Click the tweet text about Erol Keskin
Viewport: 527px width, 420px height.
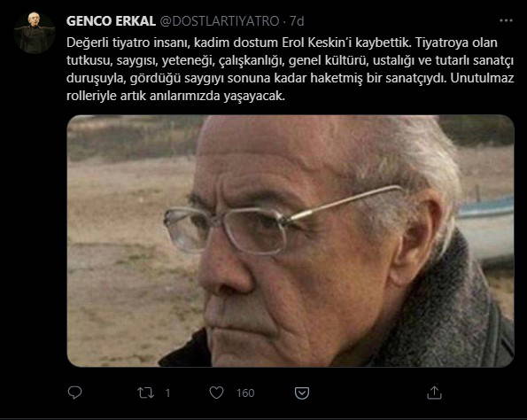click(290, 69)
